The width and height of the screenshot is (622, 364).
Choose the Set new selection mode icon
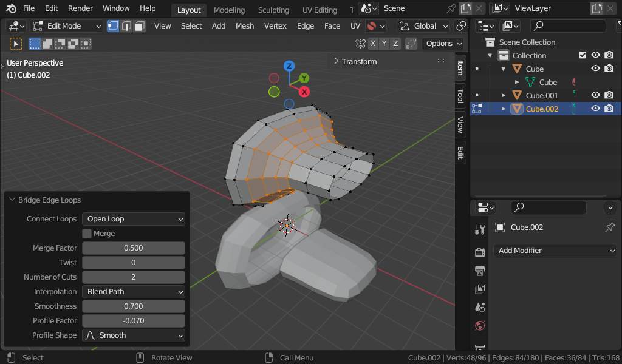pos(35,44)
